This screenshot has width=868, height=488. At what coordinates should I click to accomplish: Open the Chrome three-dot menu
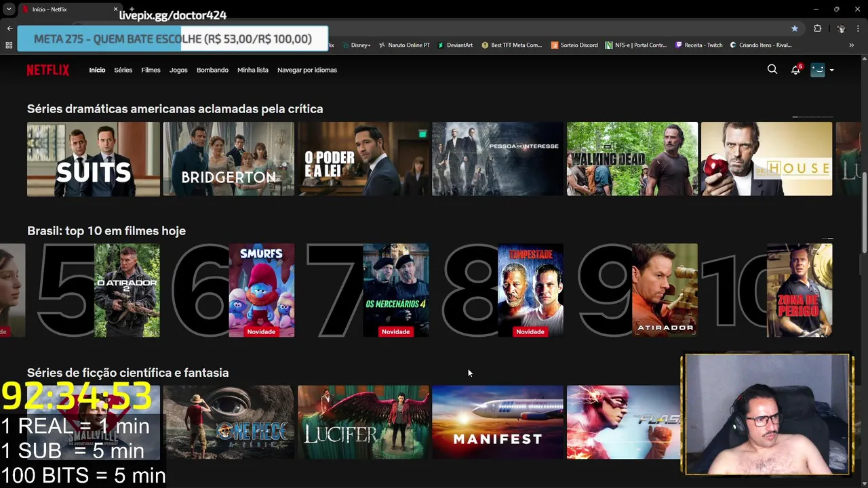click(858, 28)
